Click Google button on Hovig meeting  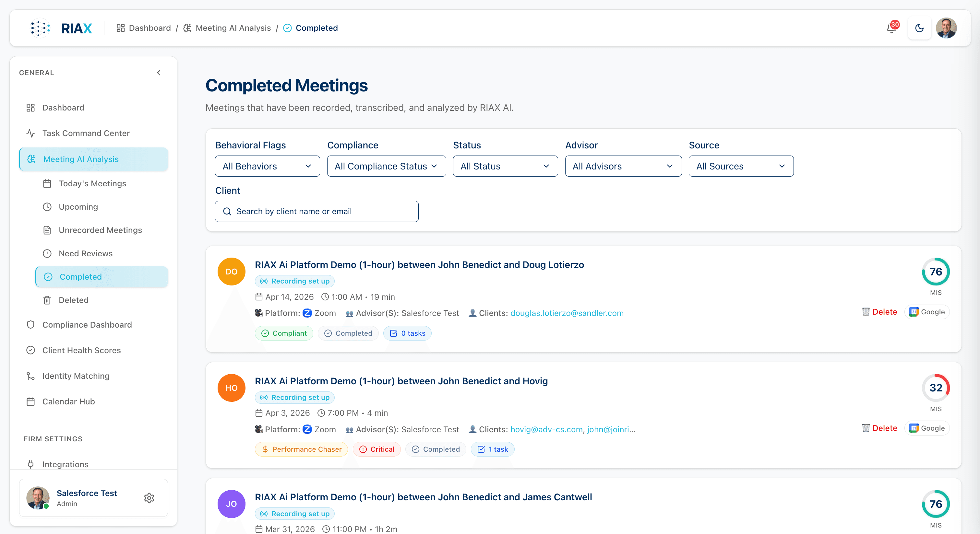click(x=927, y=428)
